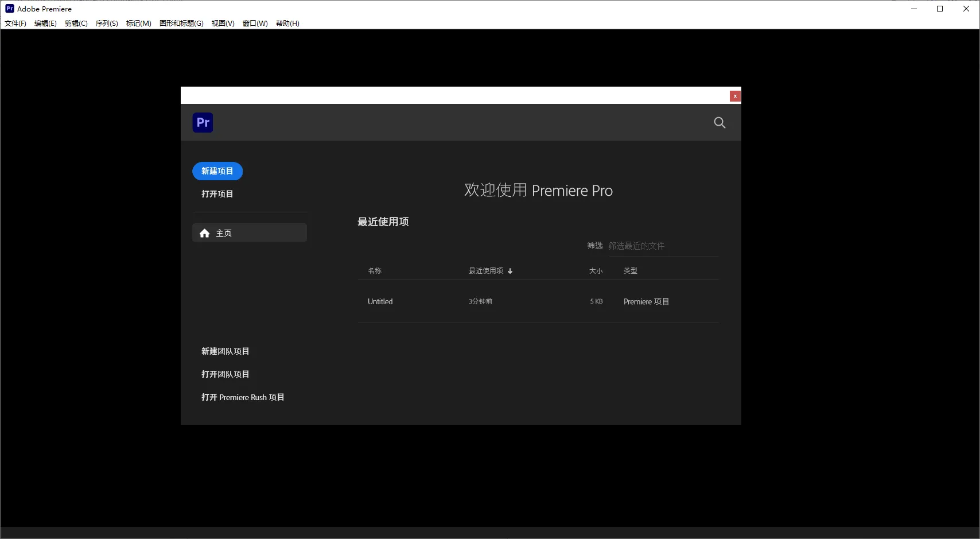Open the 窗口 menu
This screenshot has height=539, width=980.
tap(254, 24)
